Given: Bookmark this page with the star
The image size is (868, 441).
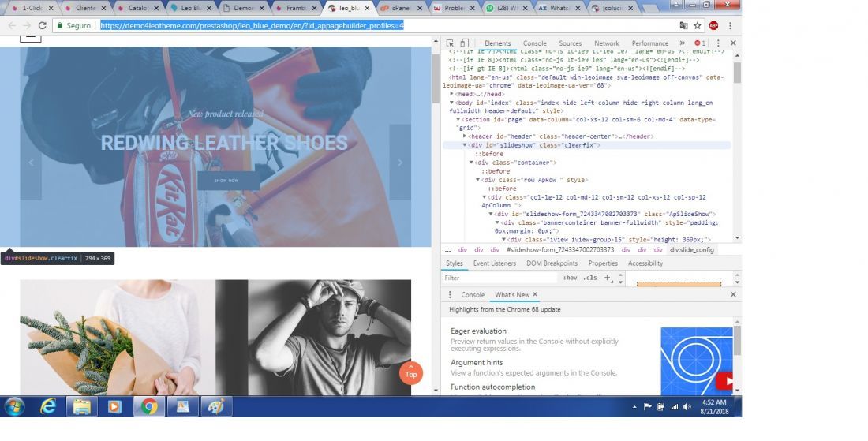Looking at the screenshot, I should [698, 25].
